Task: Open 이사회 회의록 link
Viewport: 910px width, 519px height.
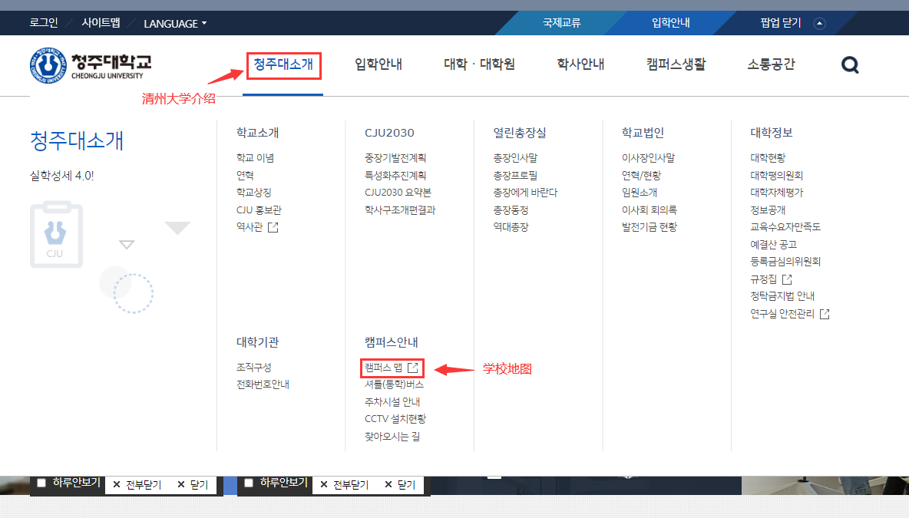Action: click(x=649, y=210)
